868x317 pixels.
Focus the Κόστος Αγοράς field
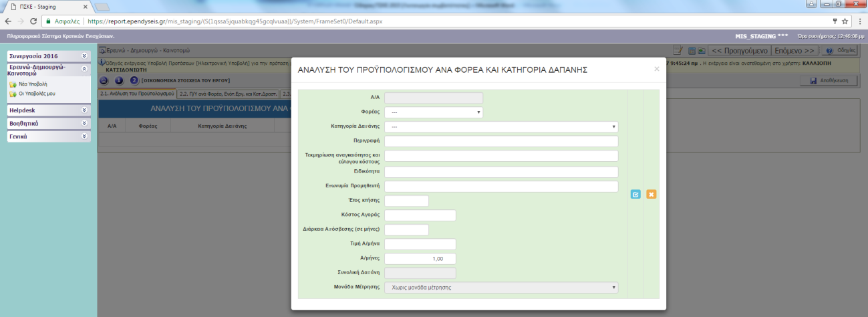(420, 215)
